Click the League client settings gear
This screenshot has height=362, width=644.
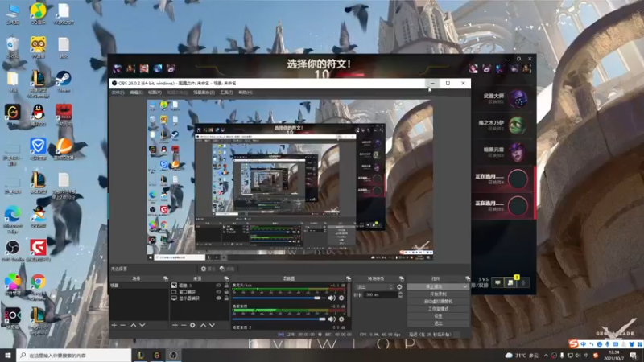click(518, 59)
